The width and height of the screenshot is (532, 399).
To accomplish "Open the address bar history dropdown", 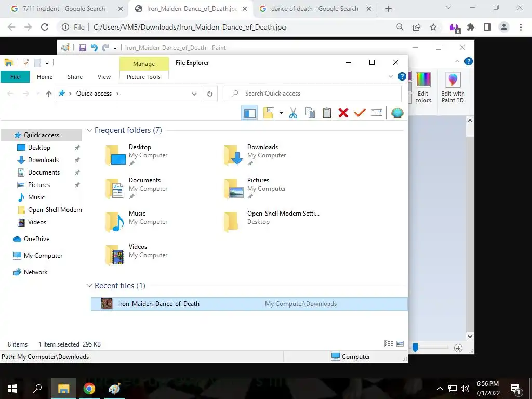I will [194, 94].
